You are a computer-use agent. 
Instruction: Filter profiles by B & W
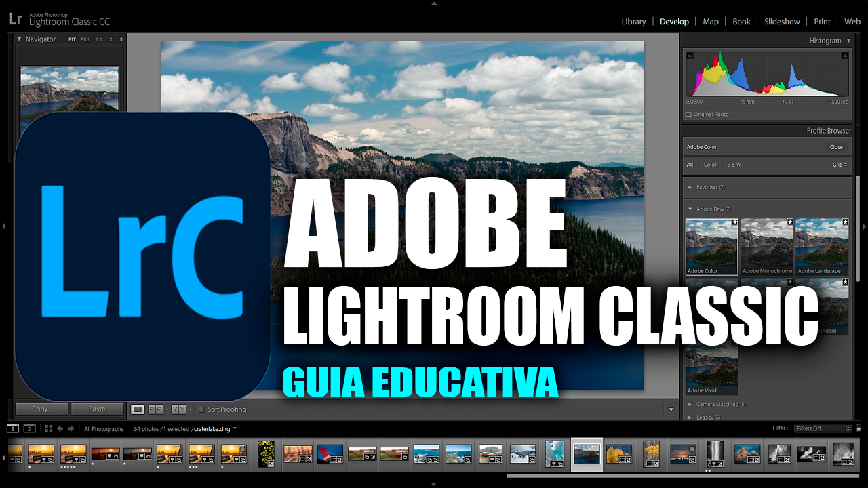click(x=734, y=165)
